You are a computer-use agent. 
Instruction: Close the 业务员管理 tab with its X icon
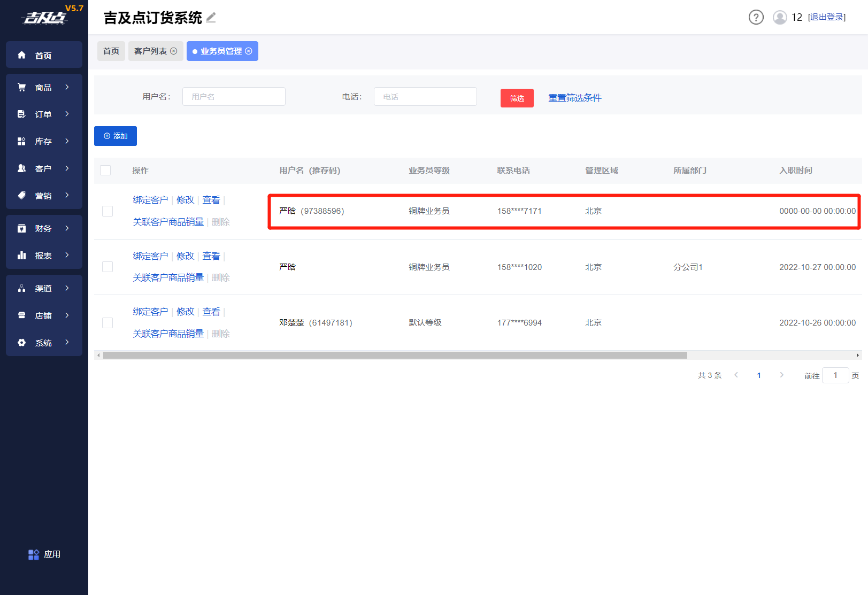click(249, 51)
